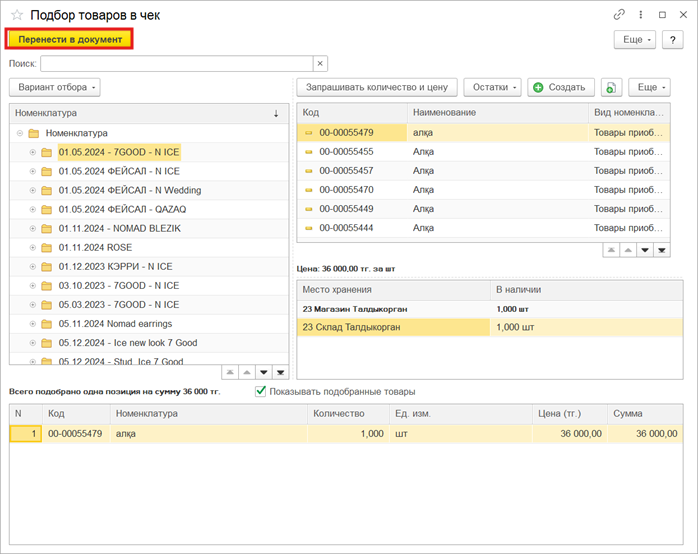This screenshot has height=554, width=698.
Task: Select 23 Магазин Талдыкорган storage row
Action: click(x=490, y=309)
